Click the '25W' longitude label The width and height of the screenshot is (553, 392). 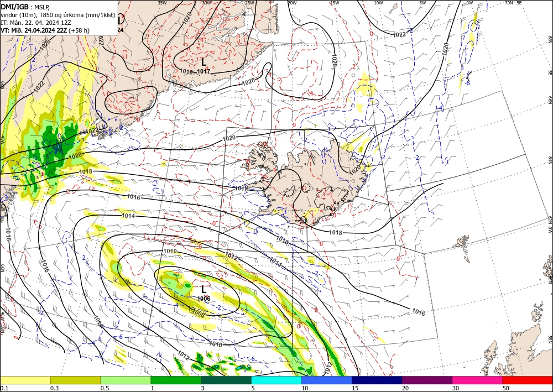tap(249, 2)
